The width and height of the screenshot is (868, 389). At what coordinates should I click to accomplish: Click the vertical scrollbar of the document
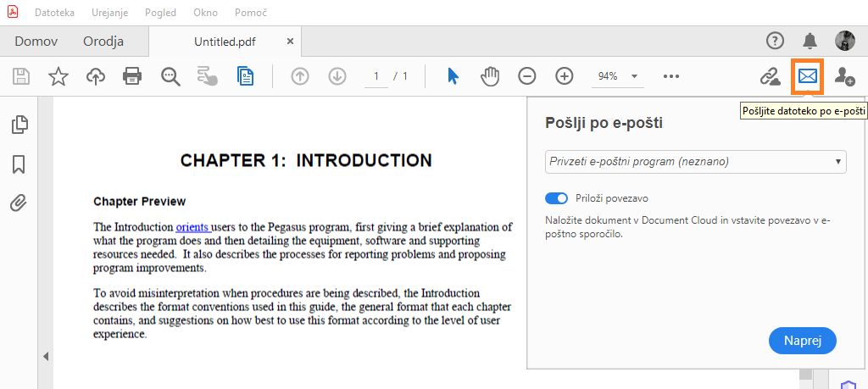(x=805, y=375)
